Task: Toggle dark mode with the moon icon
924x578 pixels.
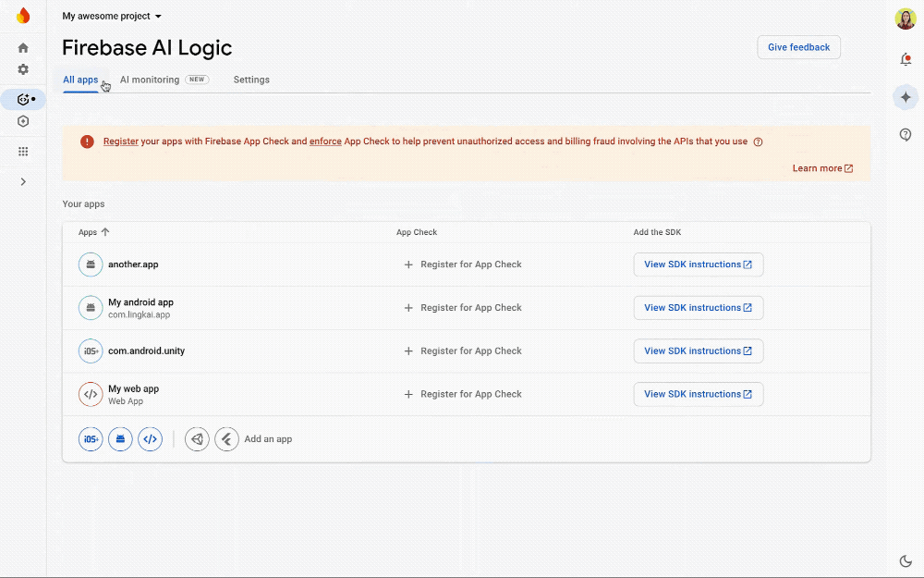Action: 906,560
